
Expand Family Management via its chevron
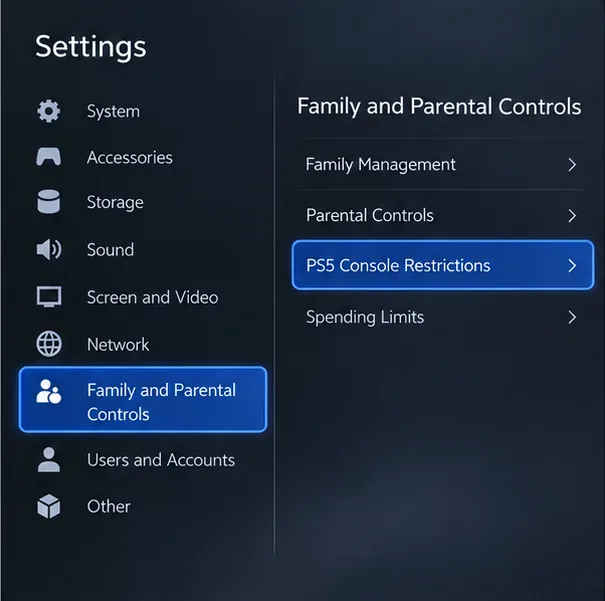point(572,165)
